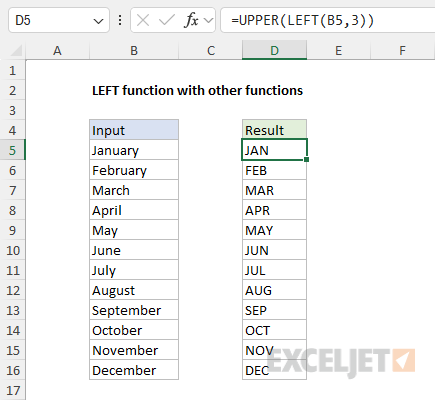435x400 pixels.
Task: Select row 3 header
Action: [13, 110]
